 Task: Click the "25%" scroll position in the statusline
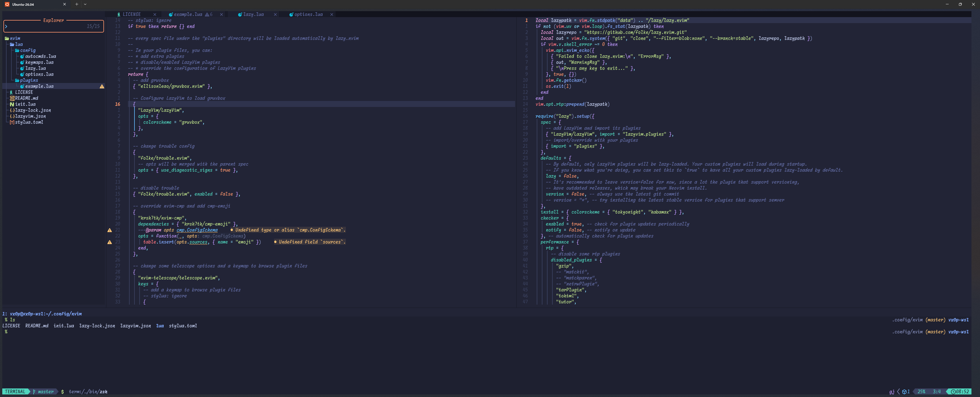pos(921,392)
